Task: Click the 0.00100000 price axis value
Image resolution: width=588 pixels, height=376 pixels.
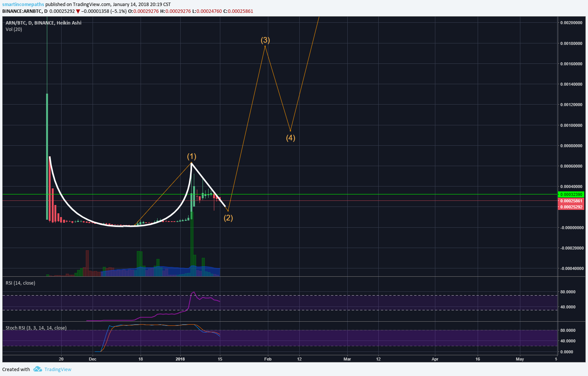Action: pos(571,125)
